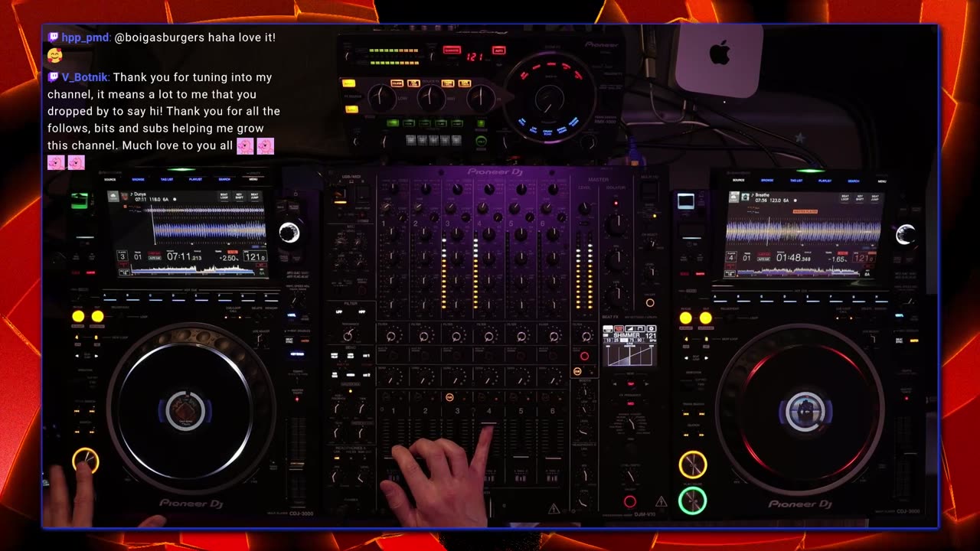
Task: Click 07:11 time readout on left CDJ
Action: click(x=184, y=256)
